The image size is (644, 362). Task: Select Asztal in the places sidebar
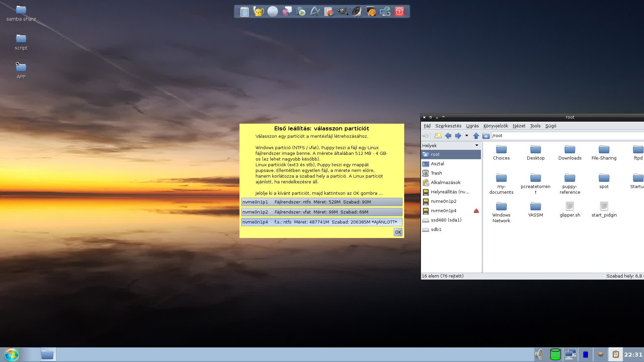click(x=451, y=164)
